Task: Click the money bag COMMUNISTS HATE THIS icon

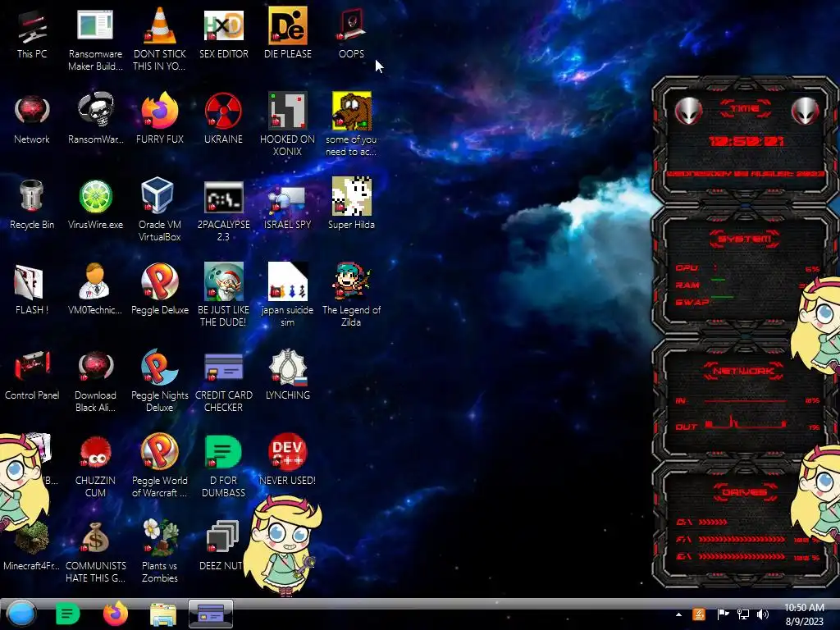Action: pyautogui.click(x=95, y=538)
